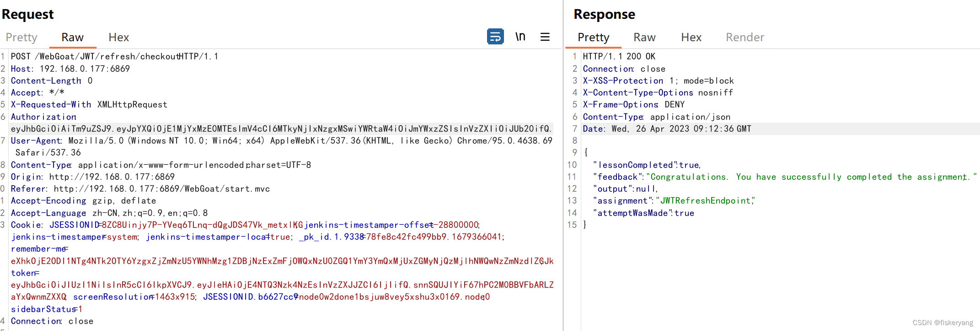Click the Host header 192.168.0.177:6869

coord(70,69)
